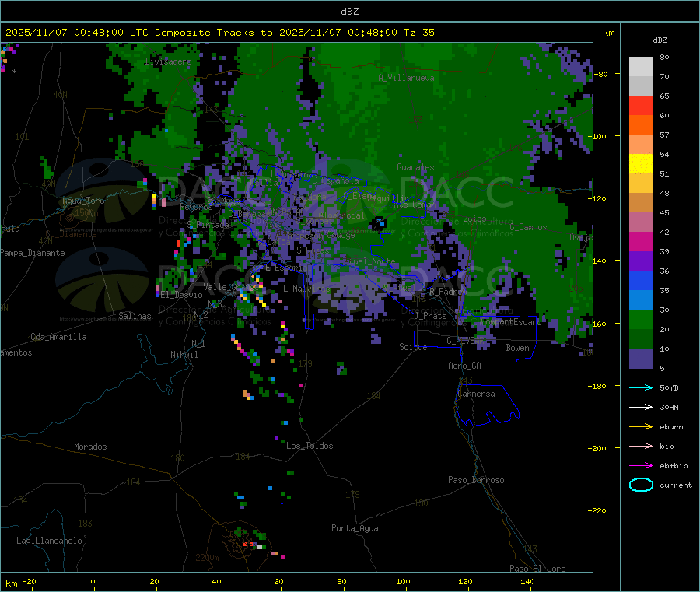Click the 'Morados' map label
Viewport: 700px width, 592px height.
pyautogui.click(x=90, y=447)
